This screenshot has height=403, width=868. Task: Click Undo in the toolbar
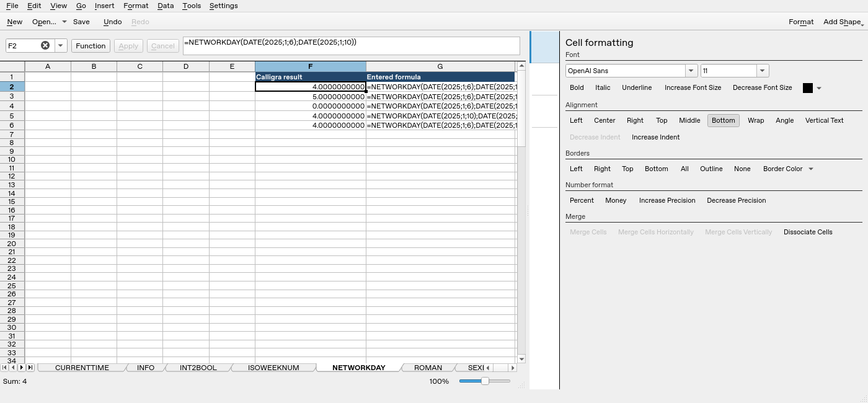point(112,22)
